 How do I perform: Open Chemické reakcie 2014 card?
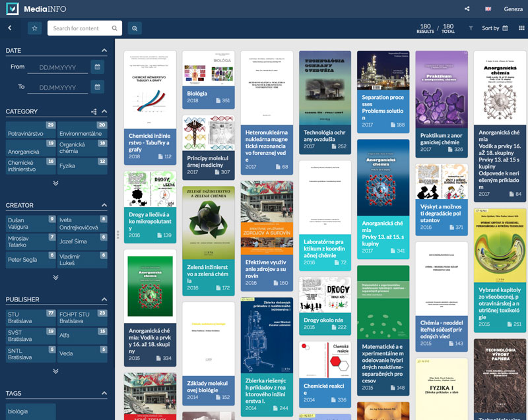pyautogui.click(x=325, y=375)
